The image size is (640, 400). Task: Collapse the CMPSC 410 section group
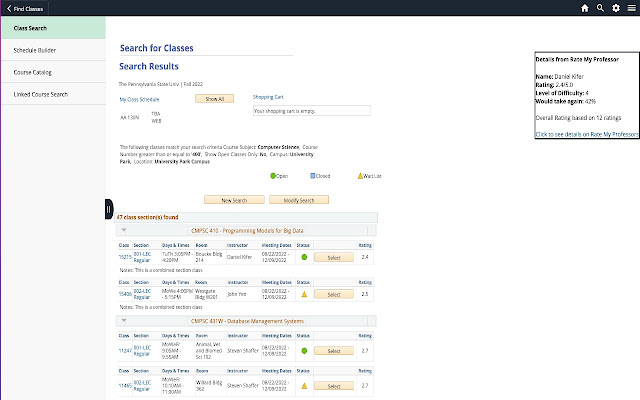pos(124,231)
